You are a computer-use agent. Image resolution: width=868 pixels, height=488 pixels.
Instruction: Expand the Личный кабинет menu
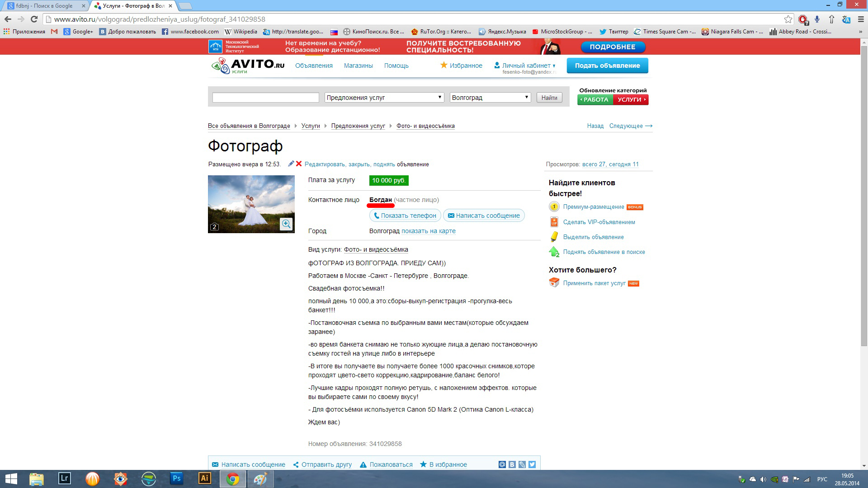click(526, 66)
